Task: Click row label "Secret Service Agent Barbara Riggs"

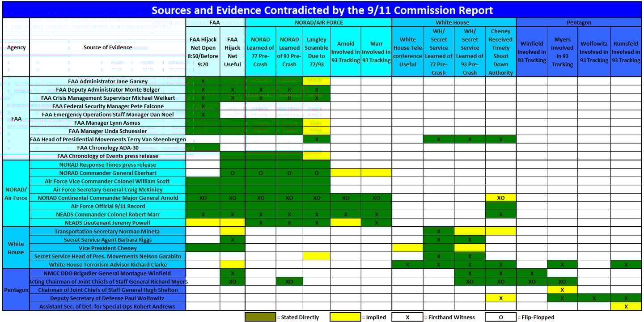Action: pos(108,240)
